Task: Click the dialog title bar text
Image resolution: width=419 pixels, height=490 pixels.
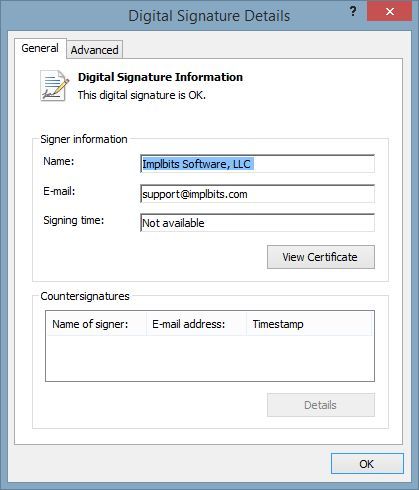Action: click(209, 16)
